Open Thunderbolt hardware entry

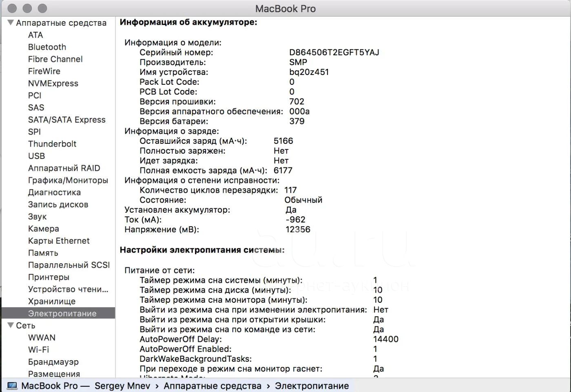click(52, 144)
